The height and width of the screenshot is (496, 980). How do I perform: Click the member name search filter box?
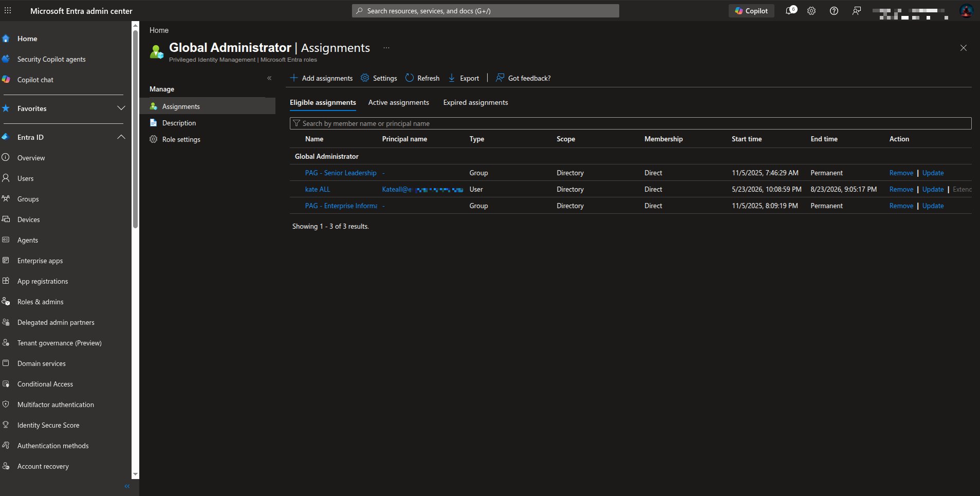(x=631, y=123)
